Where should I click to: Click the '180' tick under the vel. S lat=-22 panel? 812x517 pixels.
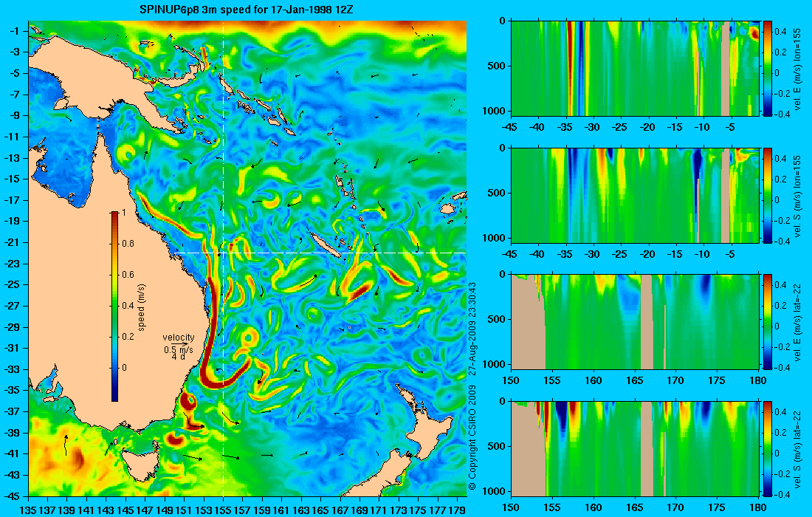click(x=758, y=507)
